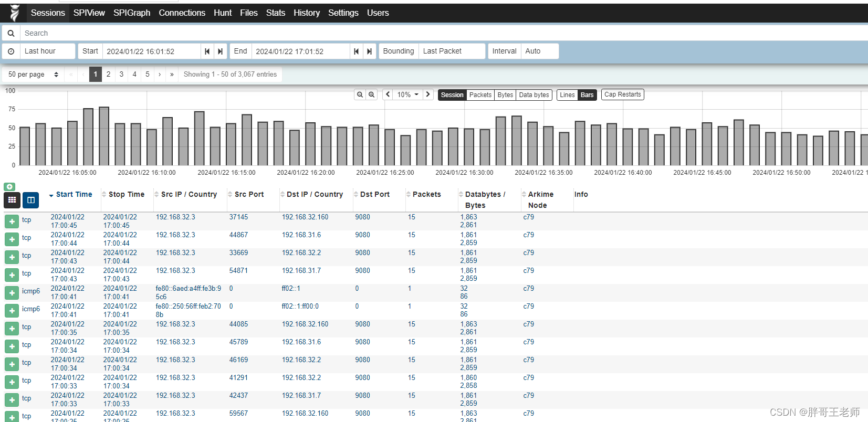This screenshot has height=422, width=868.
Task: Open the 50 per page dropdown
Action: [x=33, y=75]
